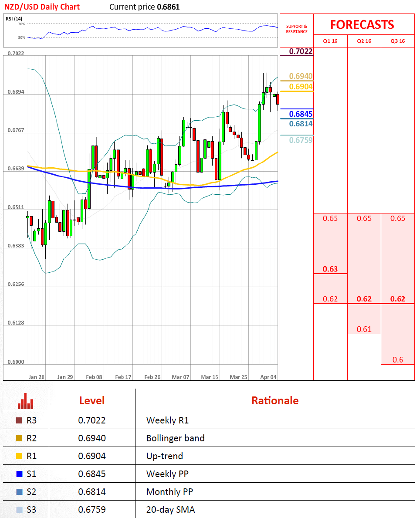Click the Monthly PP rationale
This screenshot has width=420, height=518.
tap(170, 491)
